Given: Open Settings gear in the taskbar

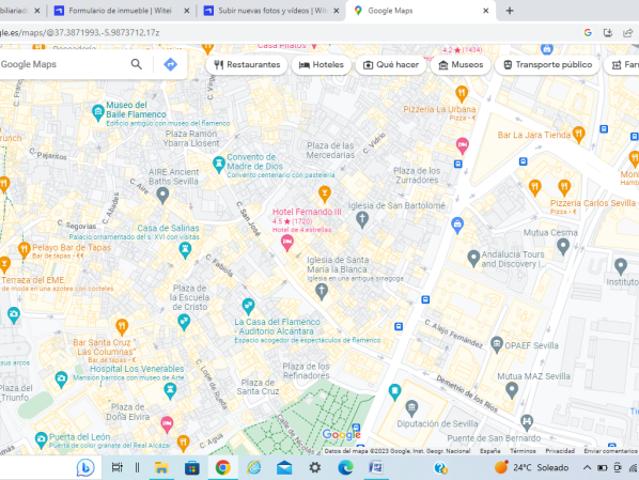Looking at the screenshot, I should coord(315,467).
